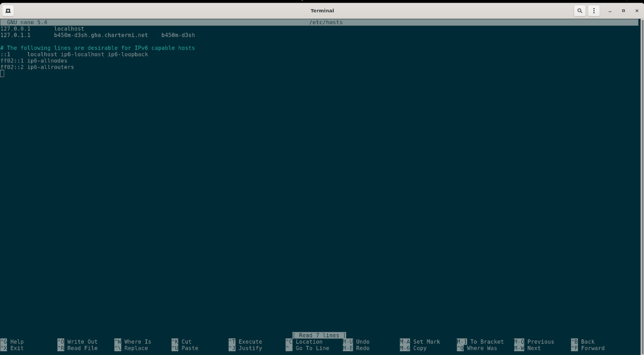This screenshot has height=355, width=644.
Task: Click the terminal scrollbar on right edge
Action: coord(641,161)
